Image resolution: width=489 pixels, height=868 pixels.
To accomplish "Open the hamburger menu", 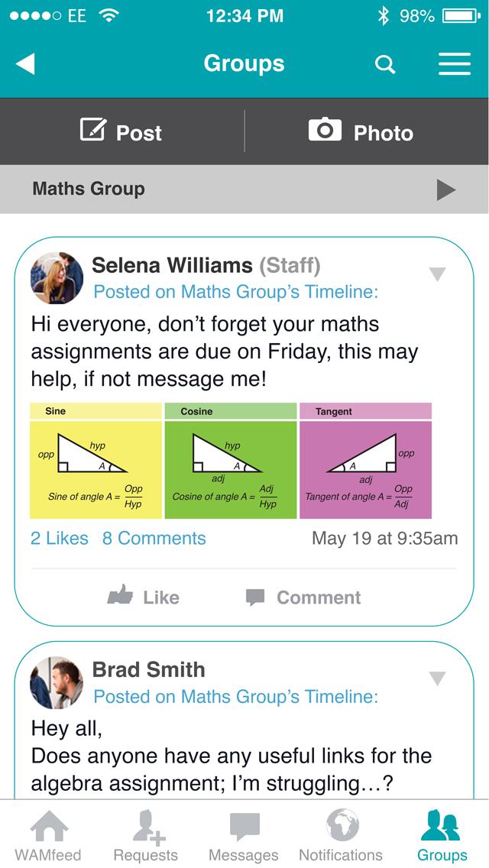I will point(454,64).
